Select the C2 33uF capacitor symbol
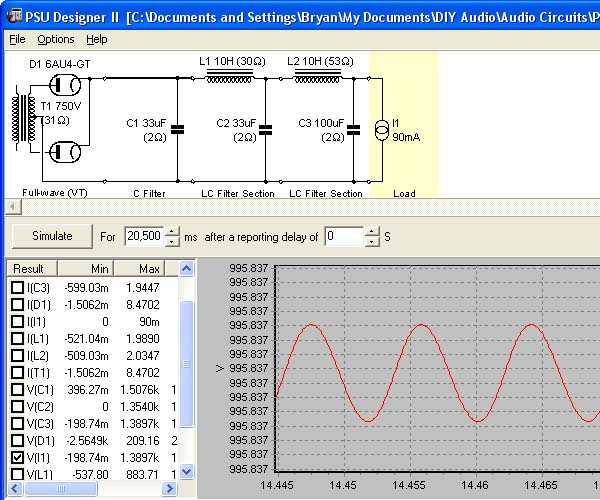The image size is (600, 500). (x=266, y=130)
